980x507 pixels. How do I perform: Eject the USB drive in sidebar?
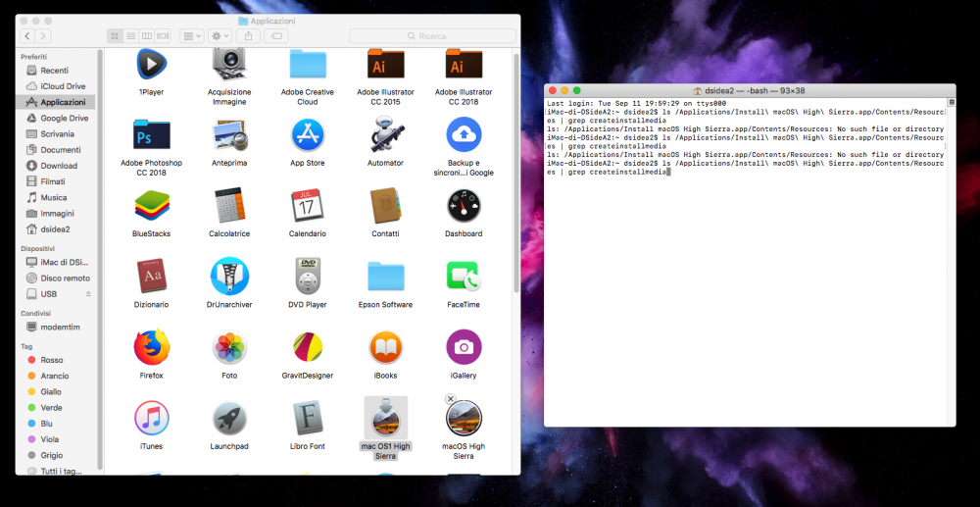pyautogui.click(x=88, y=294)
